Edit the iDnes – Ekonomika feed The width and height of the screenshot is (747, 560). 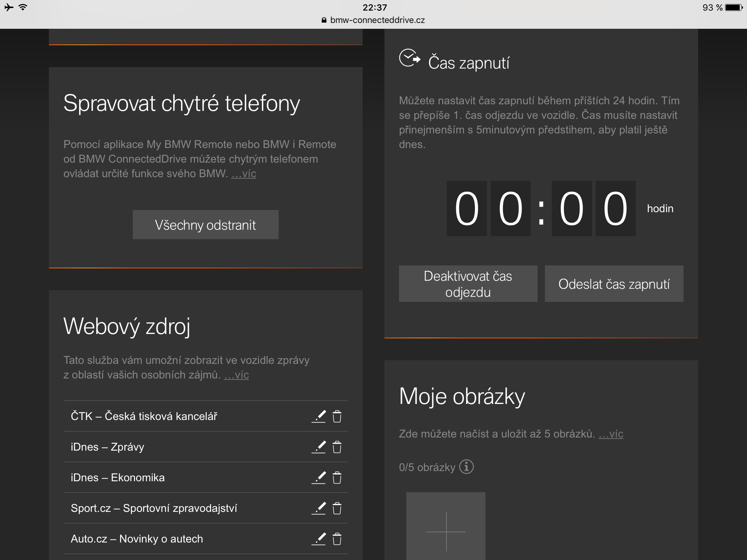319,478
